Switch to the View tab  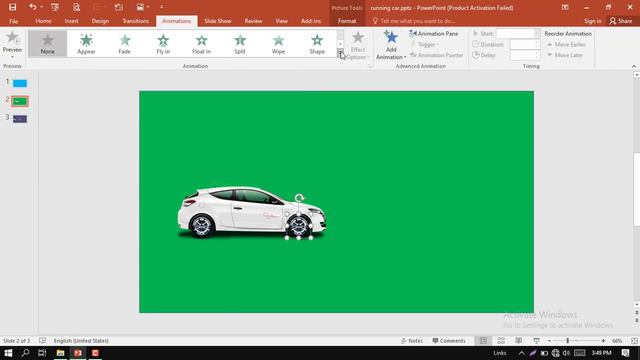[x=281, y=21]
